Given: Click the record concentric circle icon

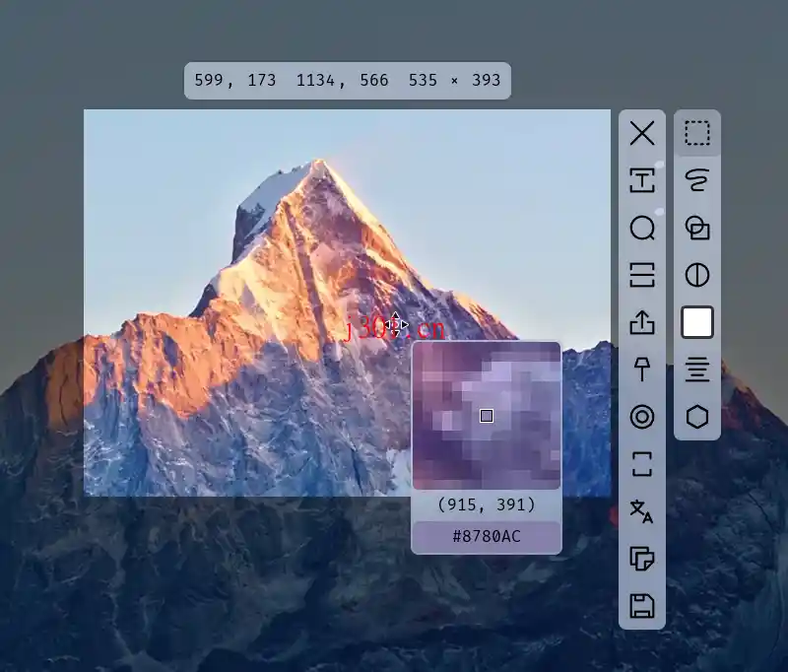Looking at the screenshot, I should point(642,417).
